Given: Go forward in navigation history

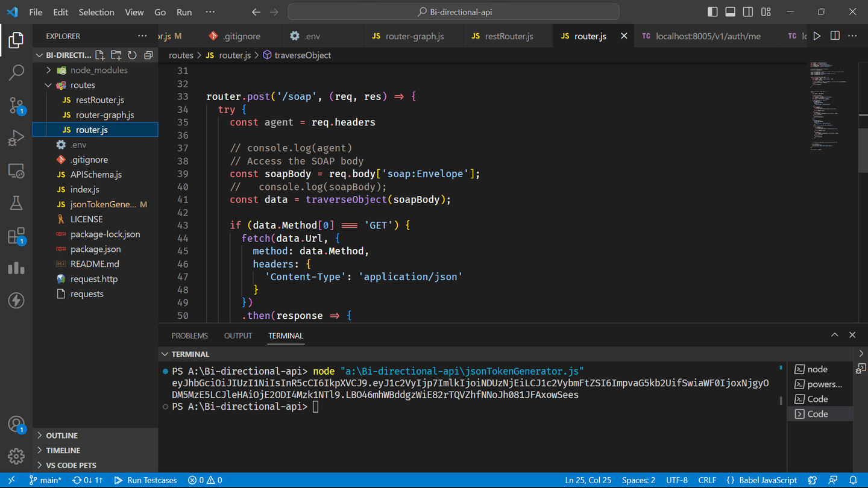Looking at the screenshot, I should [274, 12].
